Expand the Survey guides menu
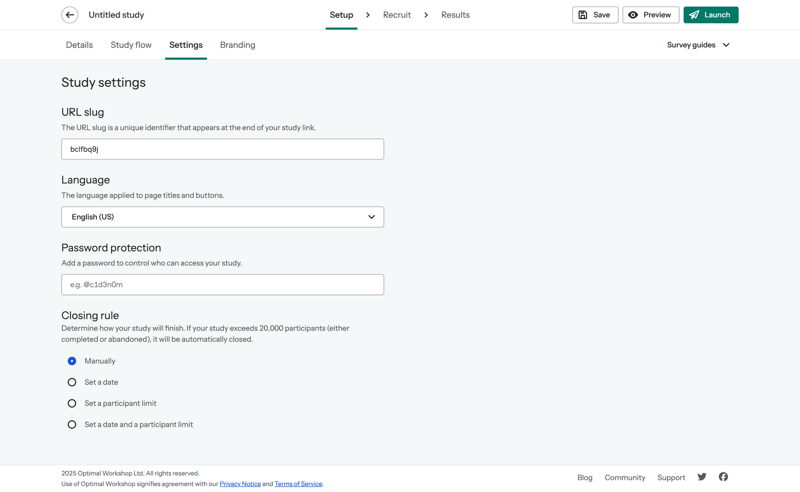800x492 pixels. pyautogui.click(x=698, y=45)
